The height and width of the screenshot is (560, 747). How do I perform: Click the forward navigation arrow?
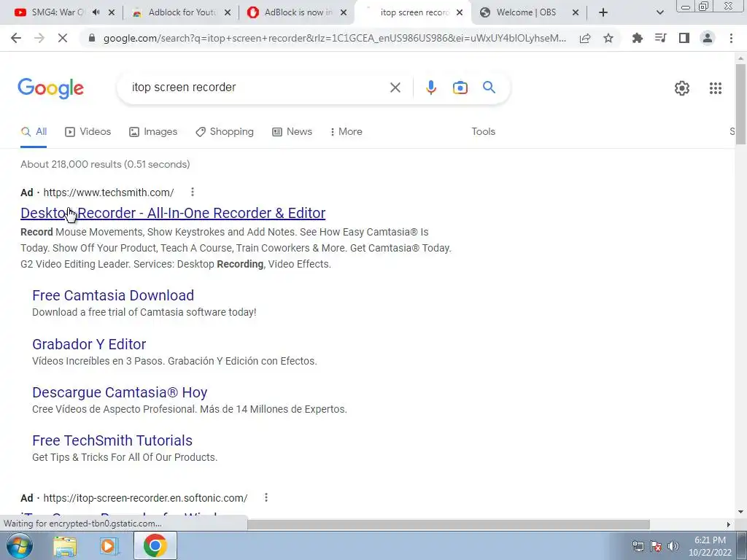pos(39,38)
